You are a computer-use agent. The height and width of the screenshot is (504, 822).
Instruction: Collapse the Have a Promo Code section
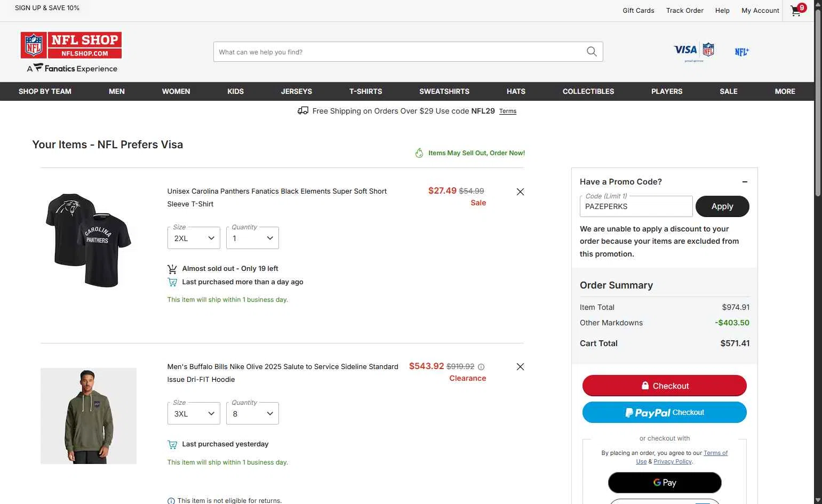745,182
